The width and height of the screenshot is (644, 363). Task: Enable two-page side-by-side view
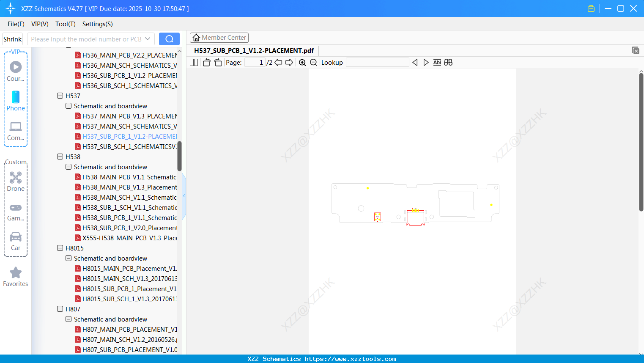194,62
